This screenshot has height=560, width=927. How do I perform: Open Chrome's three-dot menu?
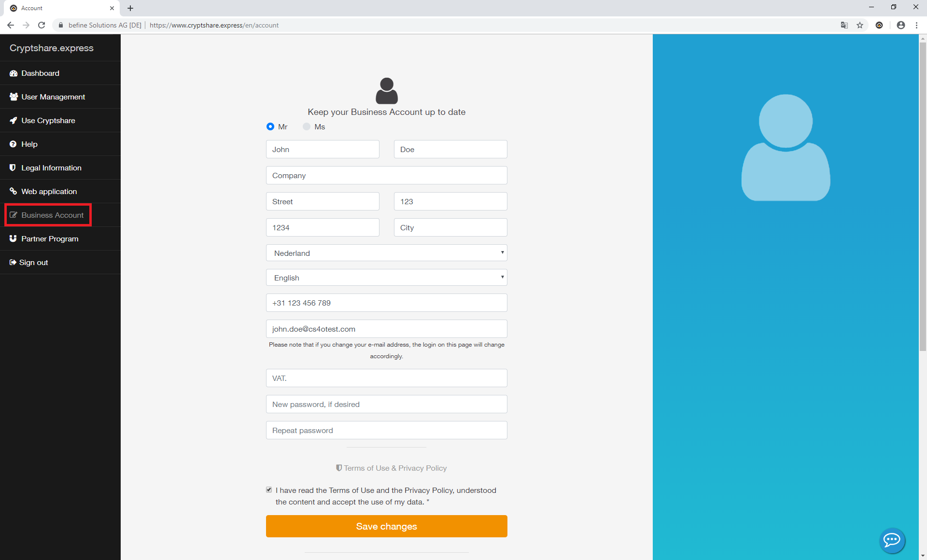coord(916,25)
